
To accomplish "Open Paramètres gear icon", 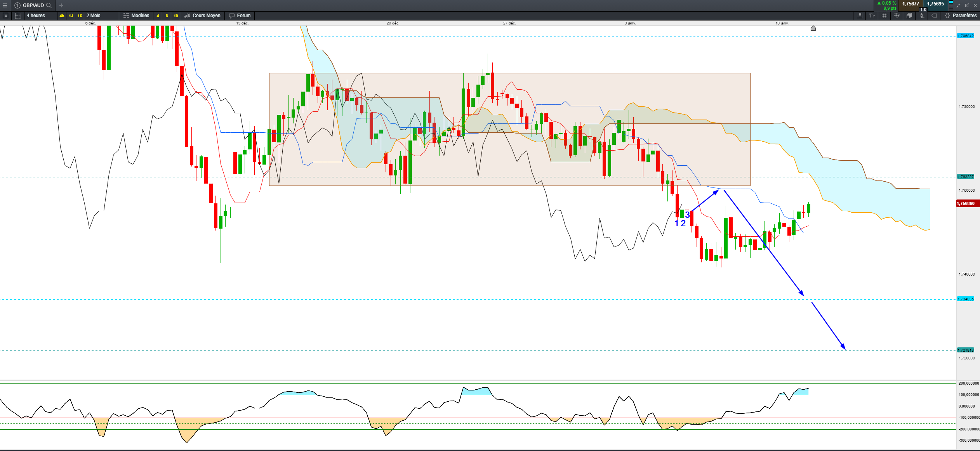I will point(947,16).
